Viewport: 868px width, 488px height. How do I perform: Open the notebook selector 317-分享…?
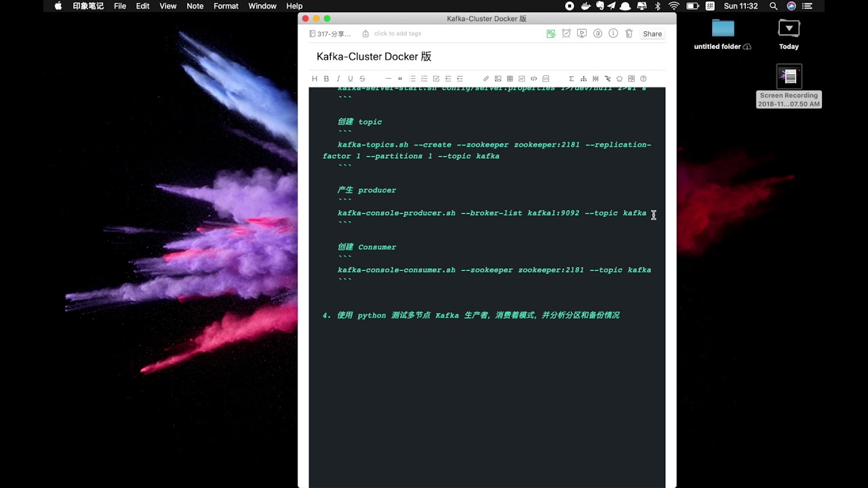(x=330, y=34)
